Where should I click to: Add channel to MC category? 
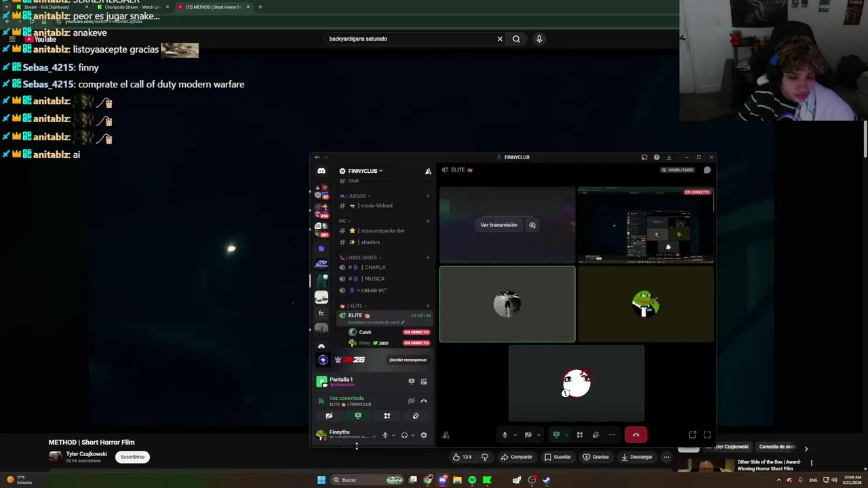pos(427,221)
